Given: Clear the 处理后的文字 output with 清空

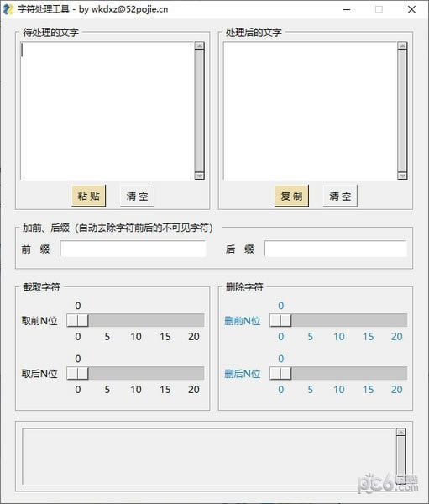Looking at the screenshot, I should point(340,196).
